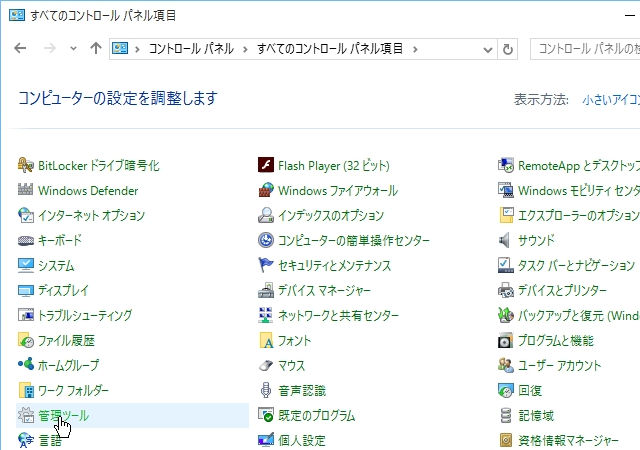Open the RemoteApp とデスクトップ icon
This screenshot has width=640, height=450.
coord(506,165)
